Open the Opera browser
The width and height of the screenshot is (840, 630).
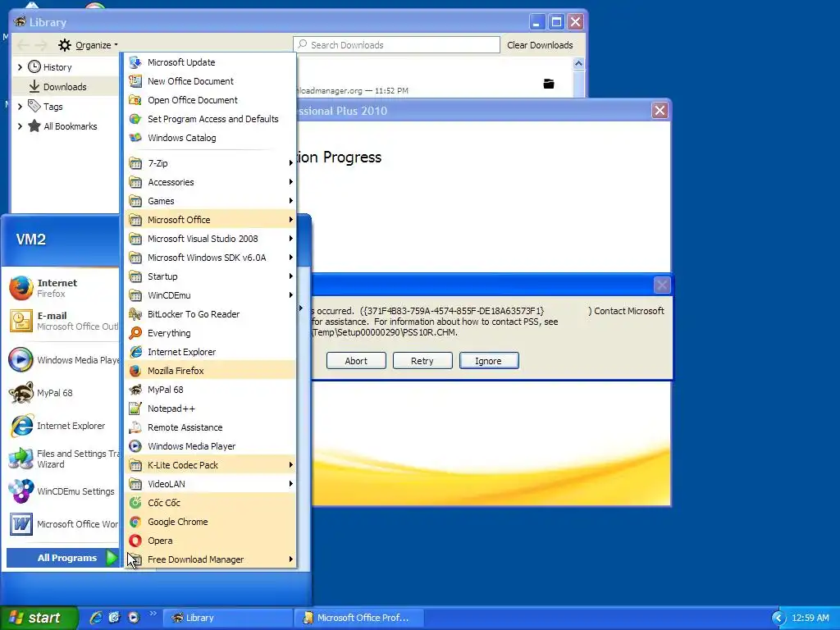coord(210,541)
